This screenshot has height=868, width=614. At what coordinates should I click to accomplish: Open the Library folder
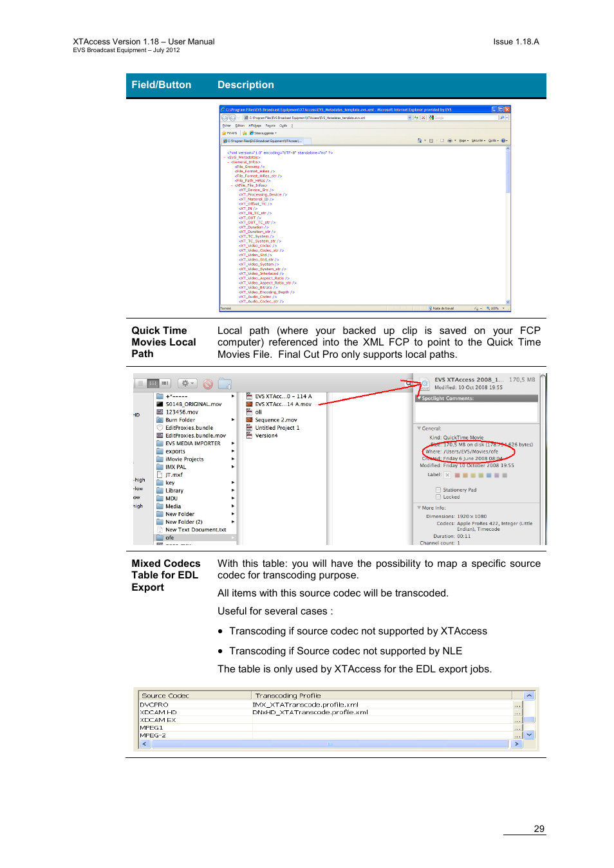(170, 490)
